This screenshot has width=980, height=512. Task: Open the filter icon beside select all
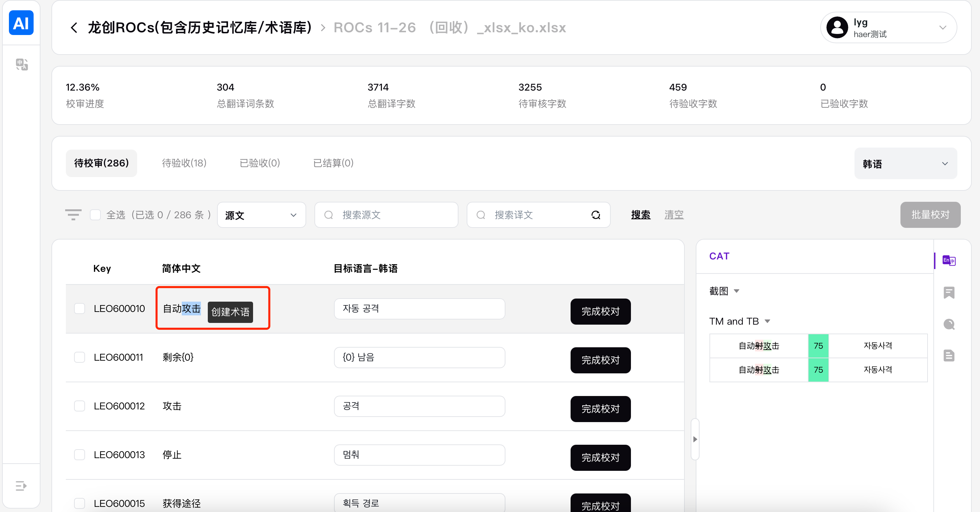pos(73,215)
